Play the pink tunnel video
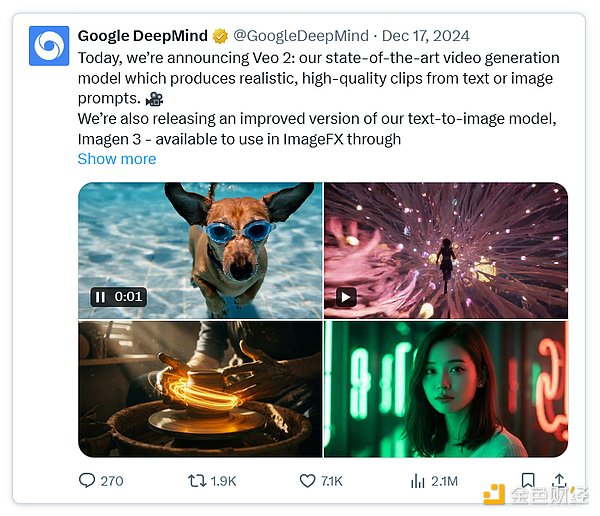 coord(346,296)
